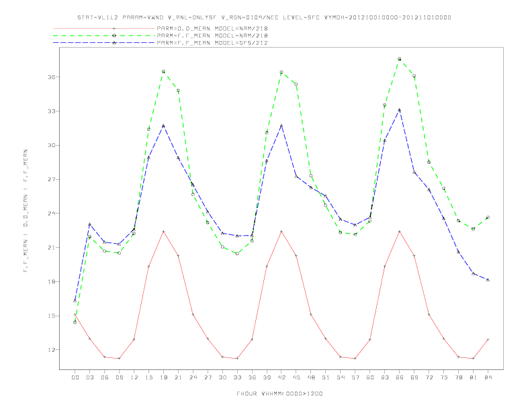Screen dimensions: 532x411
Task: Click the red solid legend line sample
Action: [x=104, y=28]
